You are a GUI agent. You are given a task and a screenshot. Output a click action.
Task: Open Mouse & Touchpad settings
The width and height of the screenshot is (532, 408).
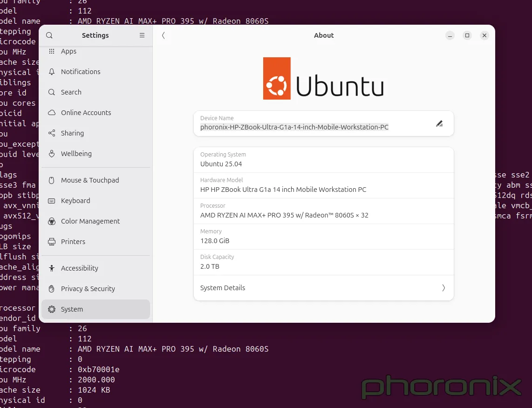tap(90, 180)
